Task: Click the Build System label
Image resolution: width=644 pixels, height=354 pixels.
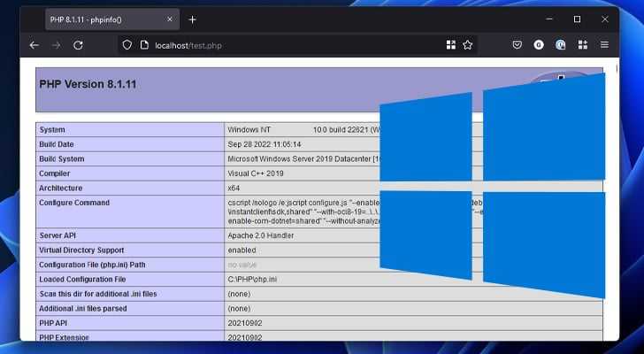Action: 62,159
